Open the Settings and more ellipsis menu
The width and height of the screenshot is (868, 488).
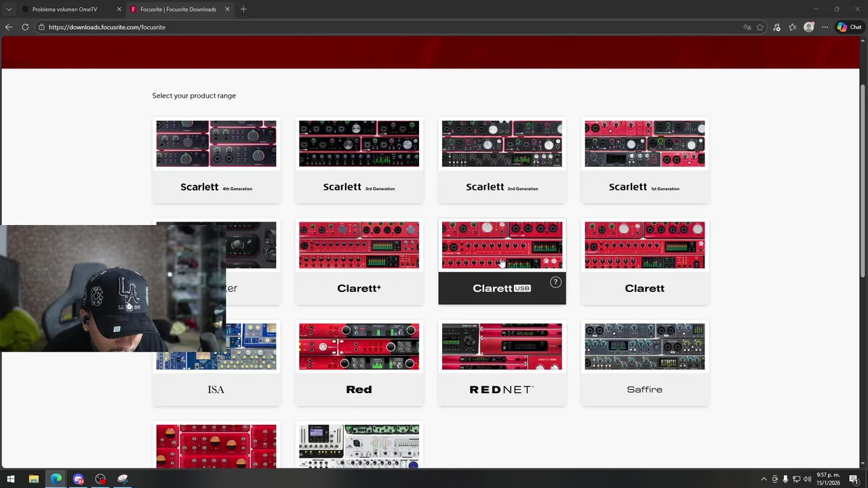click(825, 27)
